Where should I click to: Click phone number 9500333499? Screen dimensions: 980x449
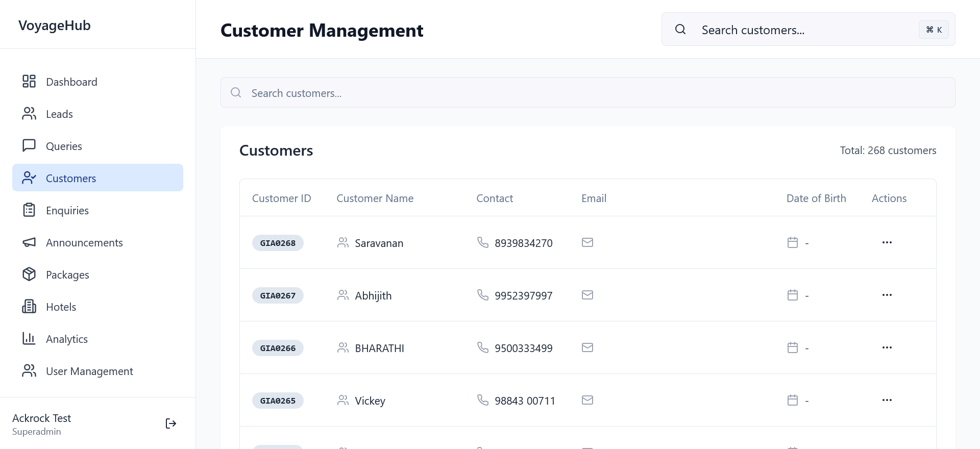tap(524, 348)
